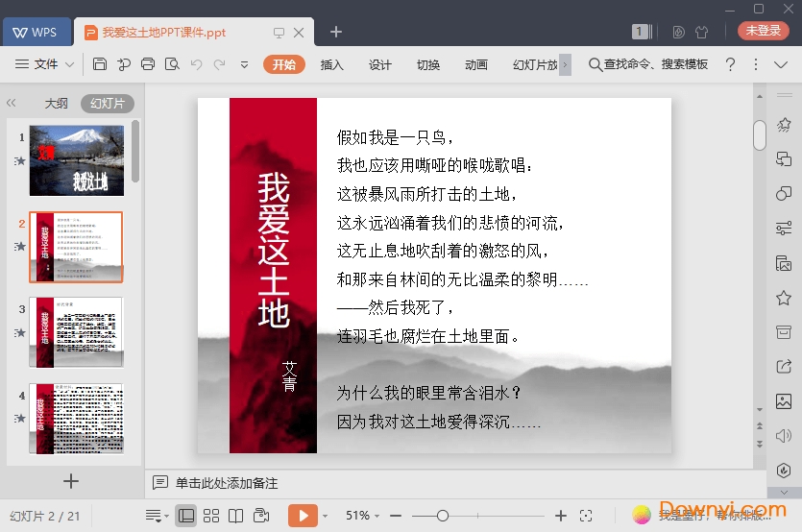Viewport: 802px width, 532px height.
Task: Zoom in with plus button
Action: point(561,516)
